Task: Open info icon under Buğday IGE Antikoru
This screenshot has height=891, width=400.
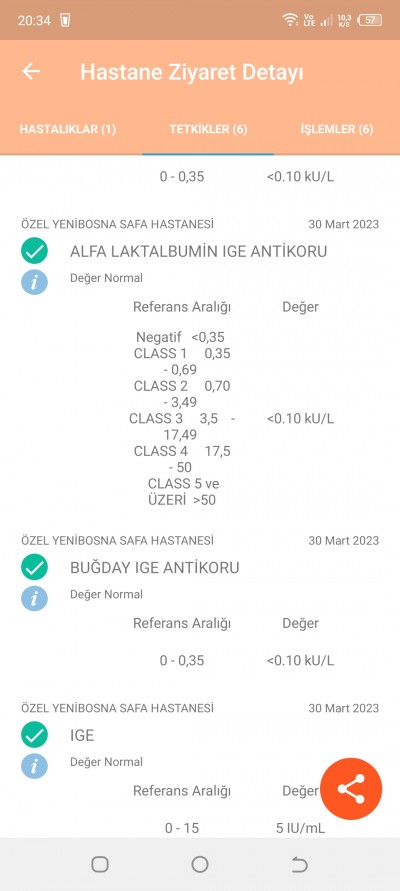Action: (x=35, y=598)
